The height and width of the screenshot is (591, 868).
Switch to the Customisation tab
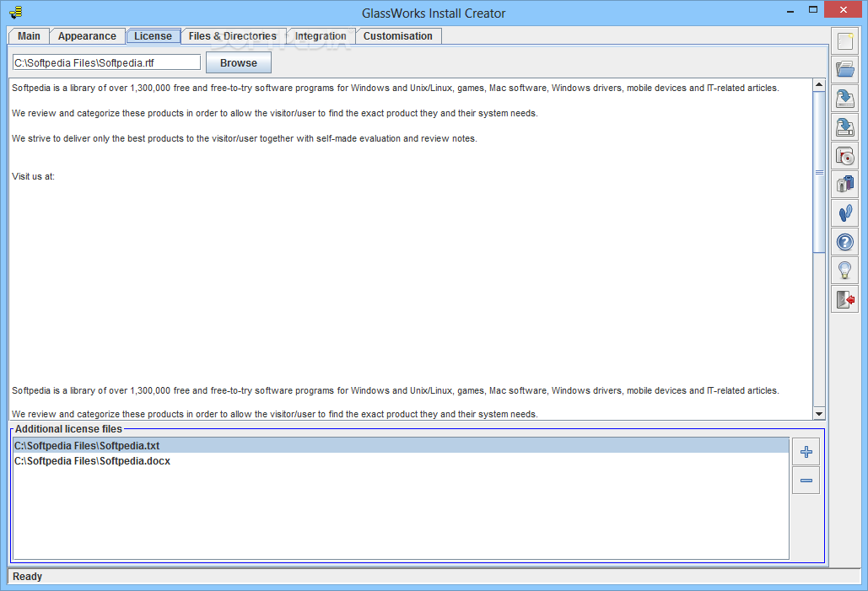tap(397, 36)
